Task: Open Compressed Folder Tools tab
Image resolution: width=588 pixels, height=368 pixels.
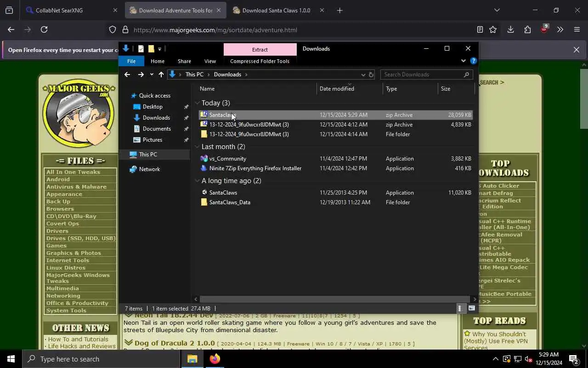Action: (260, 61)
